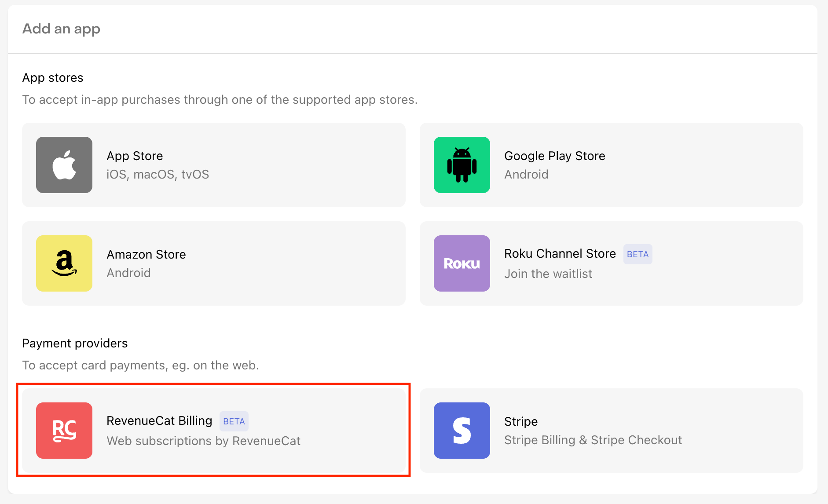Choose the Google Play Store title
The height and width of the screenshot is (504, 828).
pos(555,156)
